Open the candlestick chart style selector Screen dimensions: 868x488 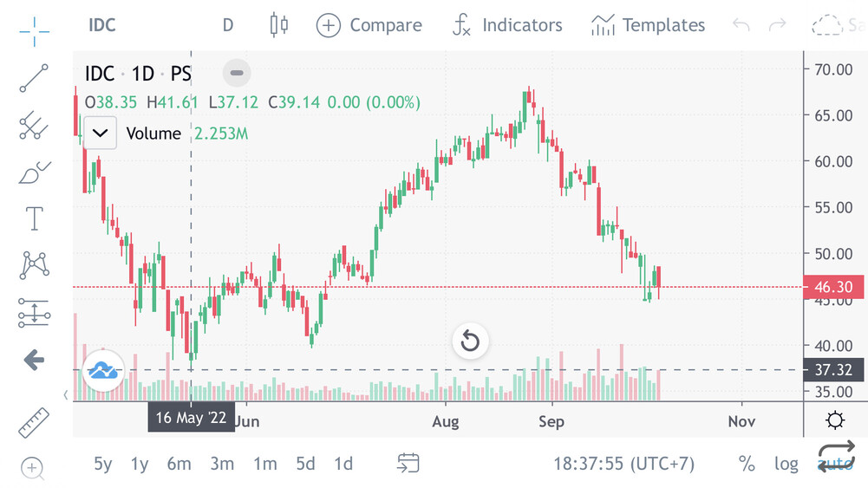(278, 25)
